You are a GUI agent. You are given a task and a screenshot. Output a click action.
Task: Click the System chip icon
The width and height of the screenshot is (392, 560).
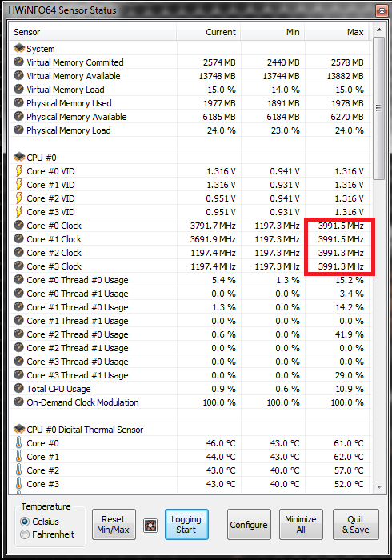tap(19, 48)
